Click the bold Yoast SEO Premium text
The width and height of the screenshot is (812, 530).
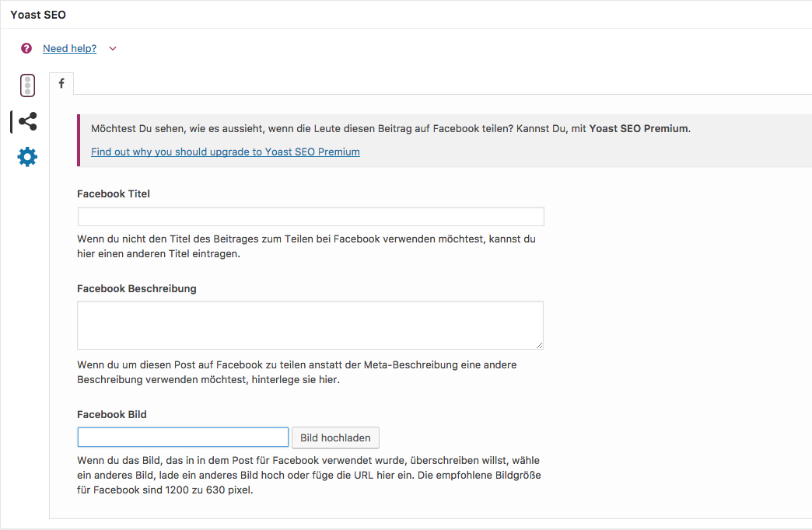pos(639,128)
